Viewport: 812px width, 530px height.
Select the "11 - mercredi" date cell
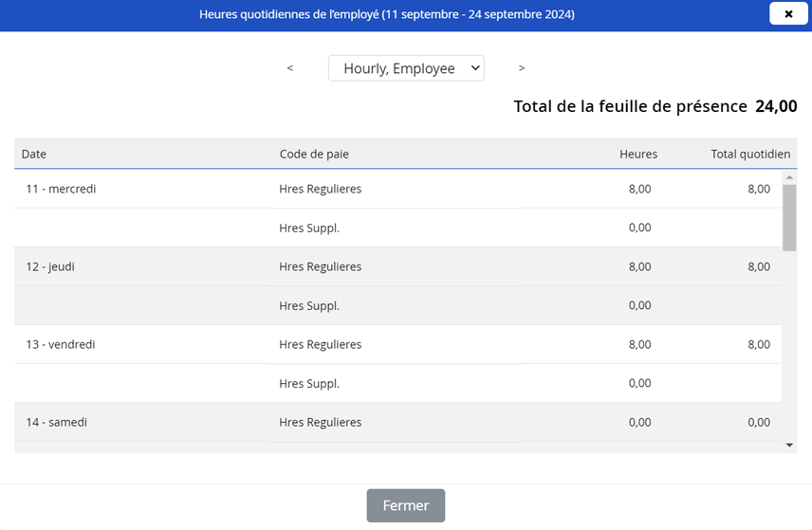point(61,189)
